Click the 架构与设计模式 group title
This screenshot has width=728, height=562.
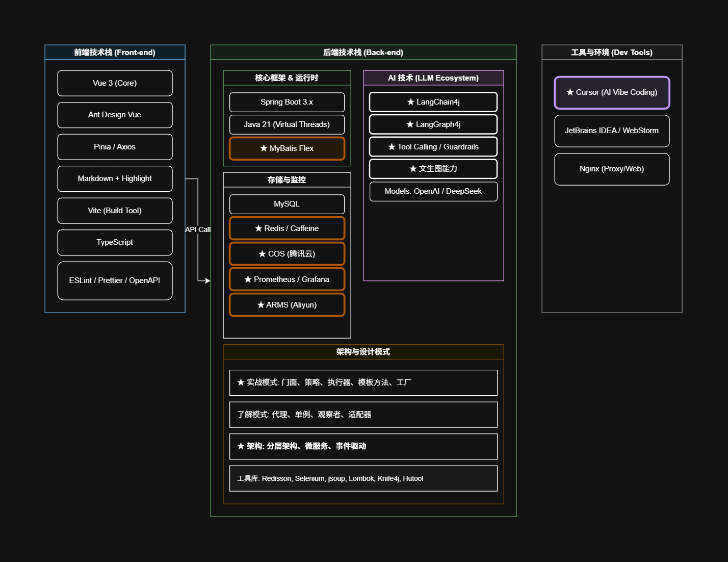[363, 352]
